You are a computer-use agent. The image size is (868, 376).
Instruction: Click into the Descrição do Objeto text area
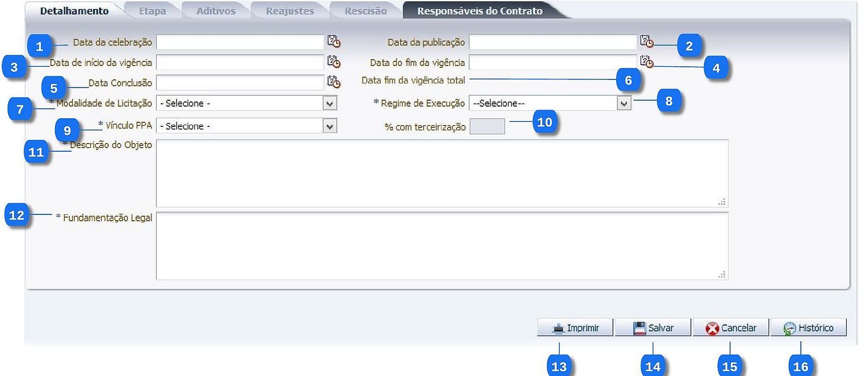pos(442,173)
